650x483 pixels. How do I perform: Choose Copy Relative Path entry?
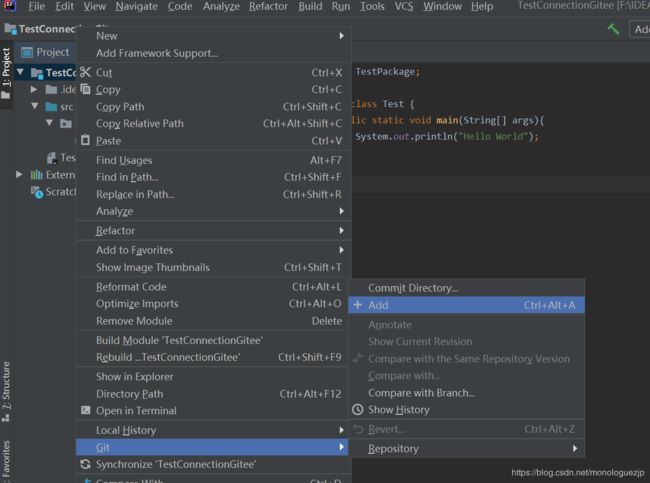tap(214, 123)
